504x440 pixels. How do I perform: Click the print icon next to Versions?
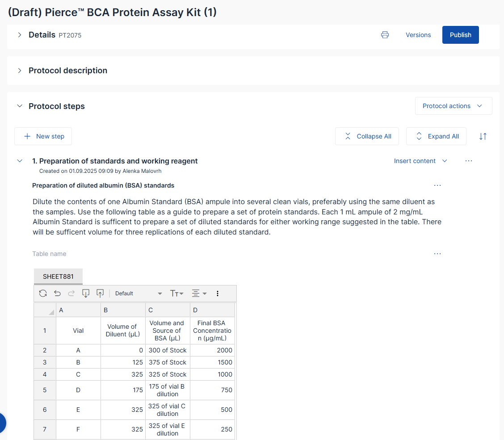click(385, 35)
